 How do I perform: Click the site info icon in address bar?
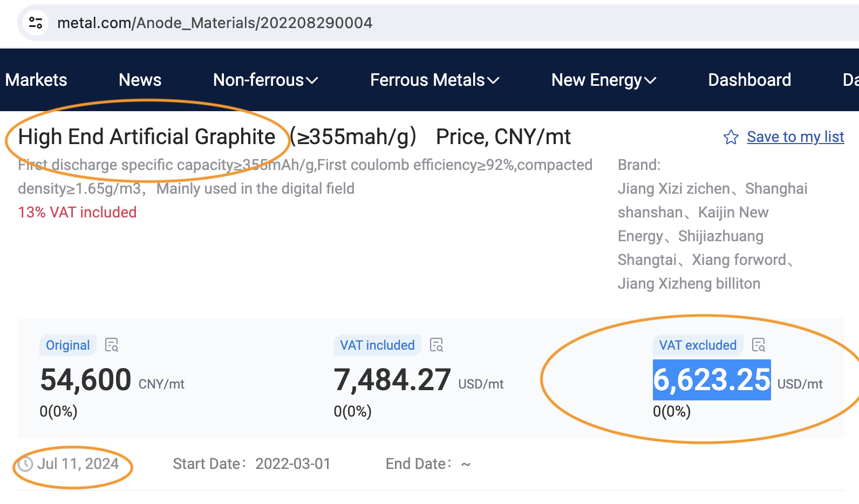tap(36, 23)
